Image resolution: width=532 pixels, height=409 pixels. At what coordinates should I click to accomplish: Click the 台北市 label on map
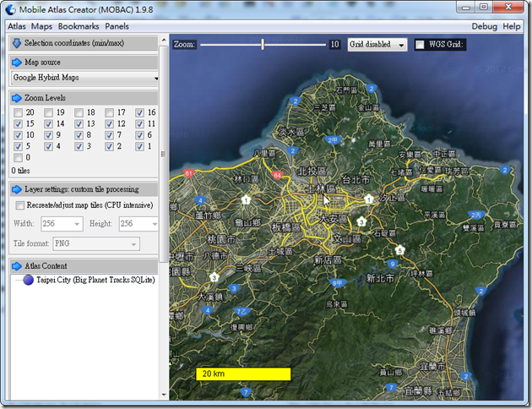356,179
